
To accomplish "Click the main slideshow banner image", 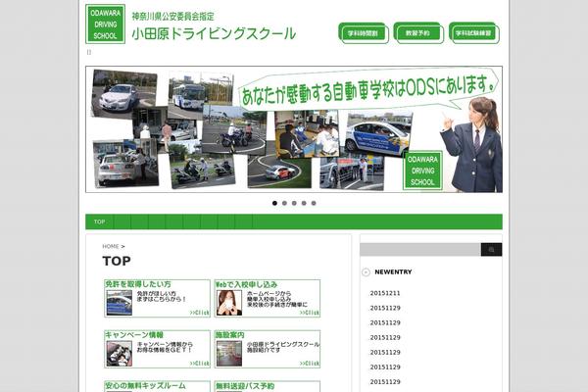I will 294,129.
